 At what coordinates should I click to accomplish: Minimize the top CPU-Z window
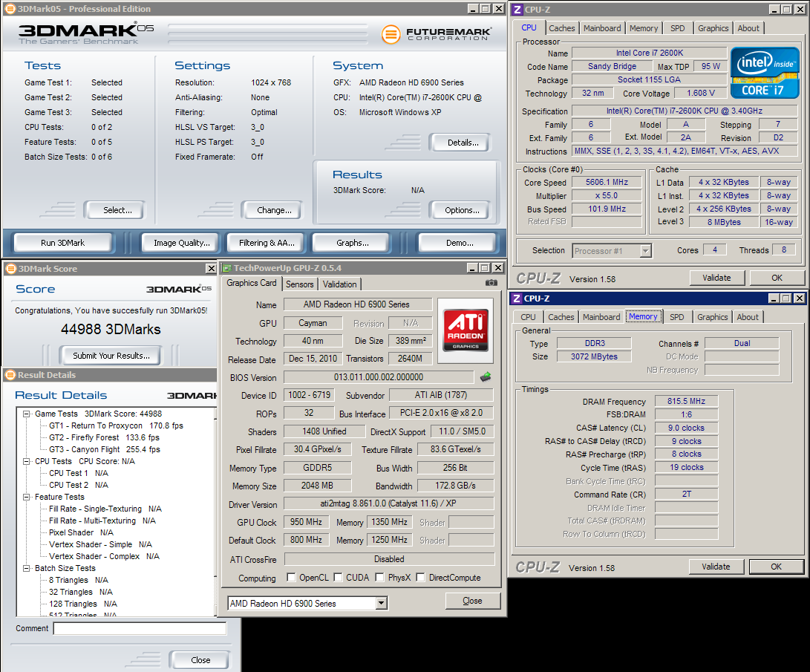coord(775,10)
